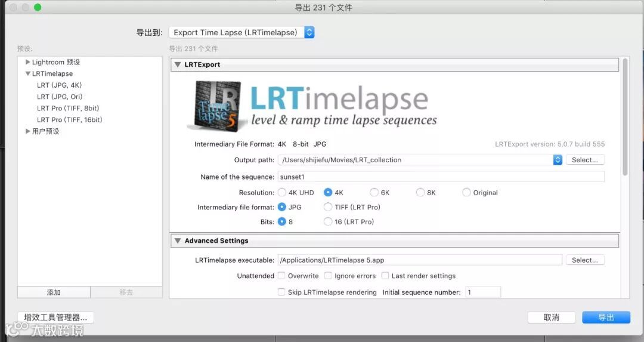Enable the Overwrite checkbox
Viewport: 644px width, 342px height.
281,275
